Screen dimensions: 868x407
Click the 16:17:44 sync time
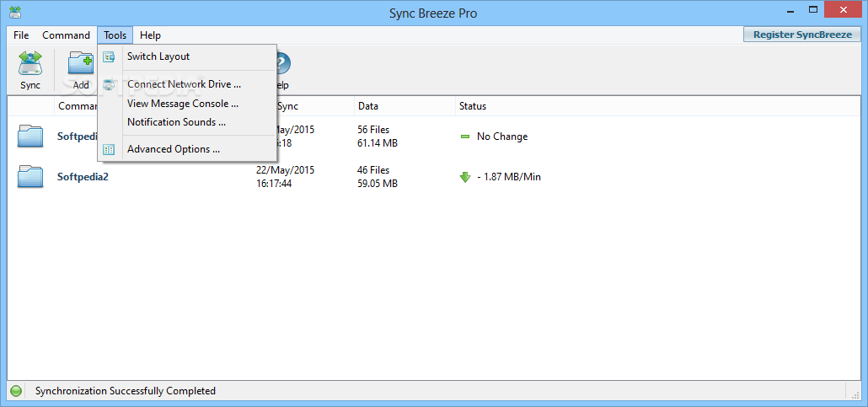pos(274,184)
